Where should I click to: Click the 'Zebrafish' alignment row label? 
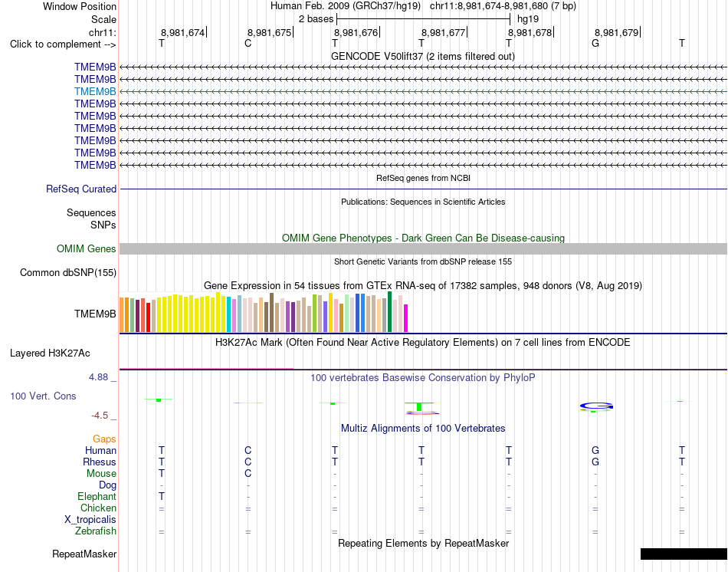(96, 531)
